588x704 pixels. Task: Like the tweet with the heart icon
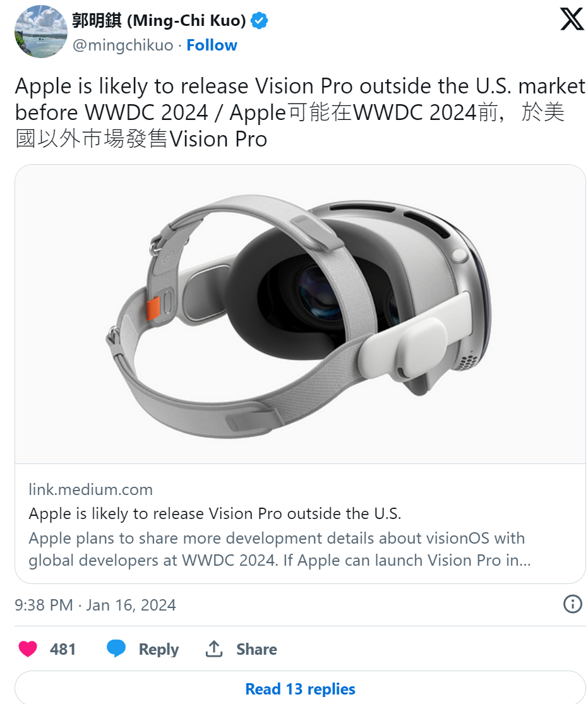point(28,649)
